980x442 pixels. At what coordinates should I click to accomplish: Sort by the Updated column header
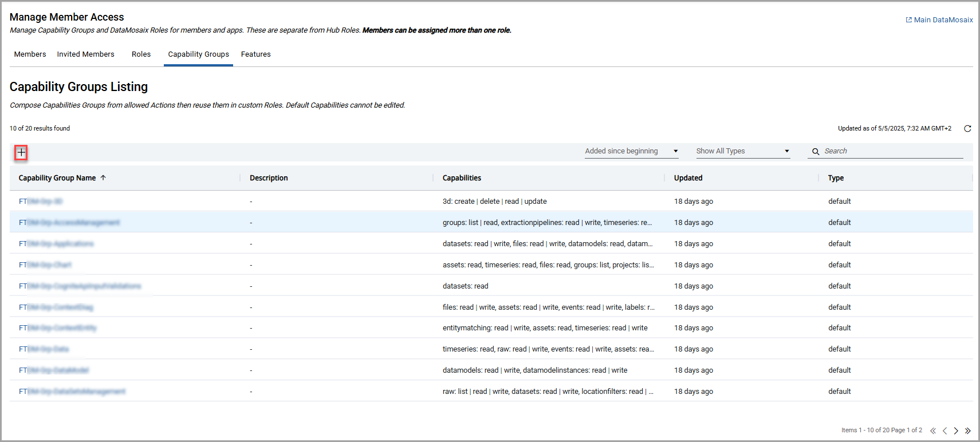pos(688,178)
